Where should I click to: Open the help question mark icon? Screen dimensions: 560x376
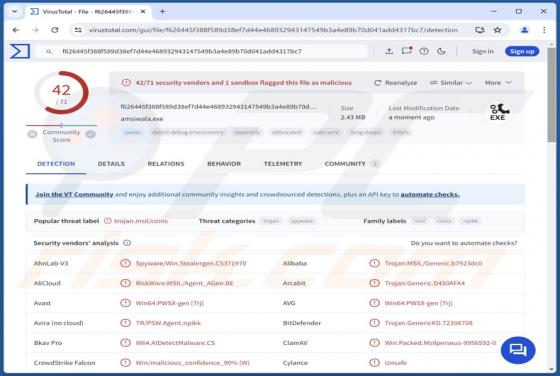(x=424, y=51)
